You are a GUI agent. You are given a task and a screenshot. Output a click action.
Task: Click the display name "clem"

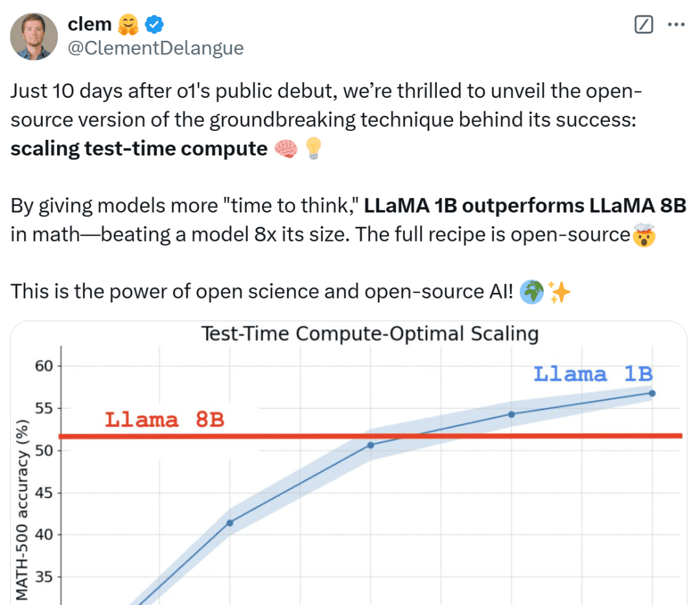(x=89, y=25)
